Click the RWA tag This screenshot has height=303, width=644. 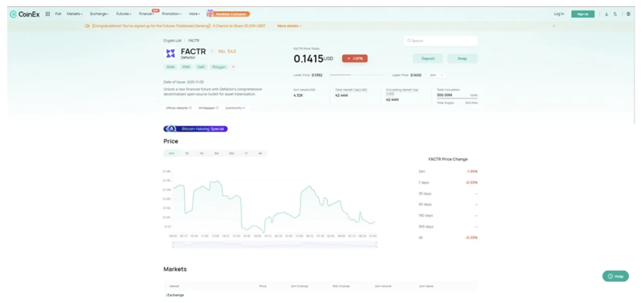point(186,67)
